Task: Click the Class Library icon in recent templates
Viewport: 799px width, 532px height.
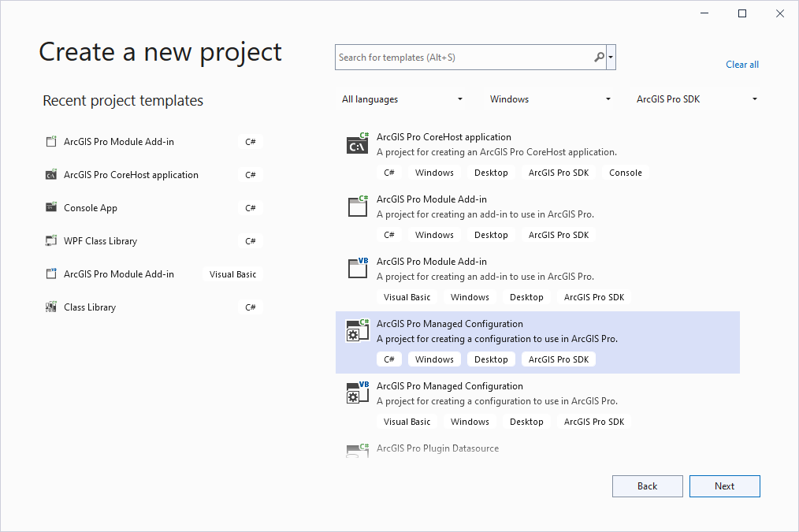Action: [x=52, y=307]
